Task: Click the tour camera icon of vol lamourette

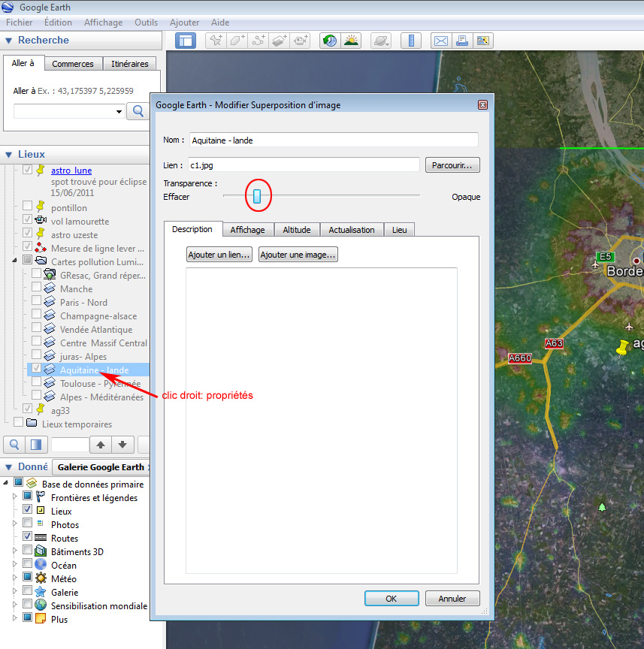Action: (x=41, y=220)
